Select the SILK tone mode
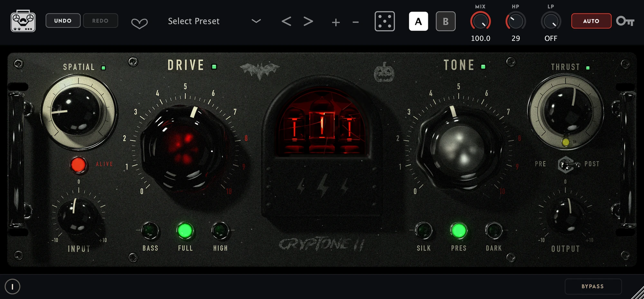 click(x=424, y=231)
